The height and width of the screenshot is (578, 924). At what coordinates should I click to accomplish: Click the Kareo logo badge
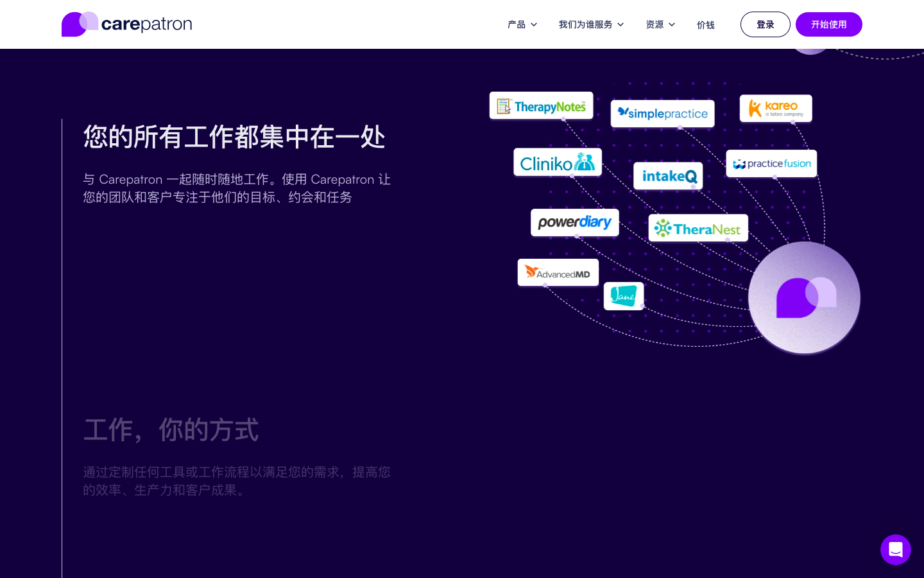point(776,108)
